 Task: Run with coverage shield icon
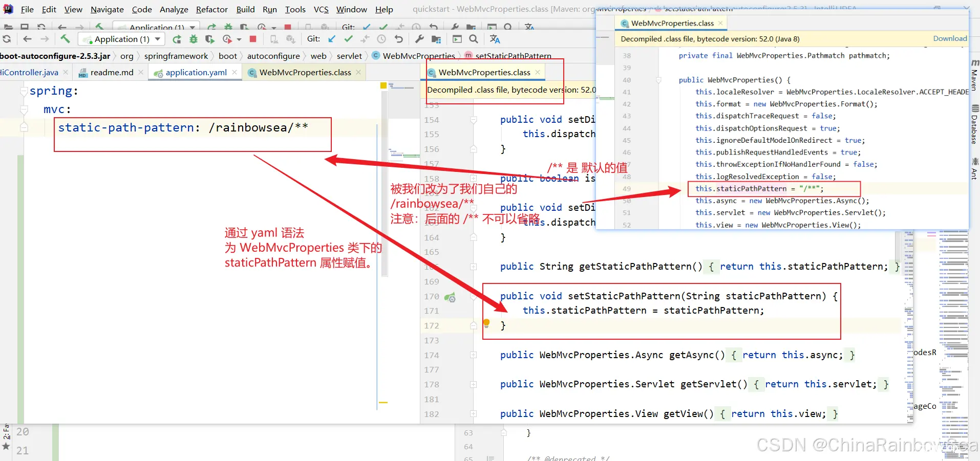[209, 39]
